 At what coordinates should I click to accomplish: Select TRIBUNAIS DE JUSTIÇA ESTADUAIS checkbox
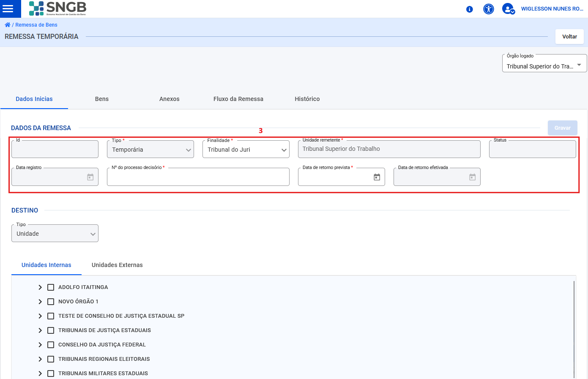click(x=51, y=330)
